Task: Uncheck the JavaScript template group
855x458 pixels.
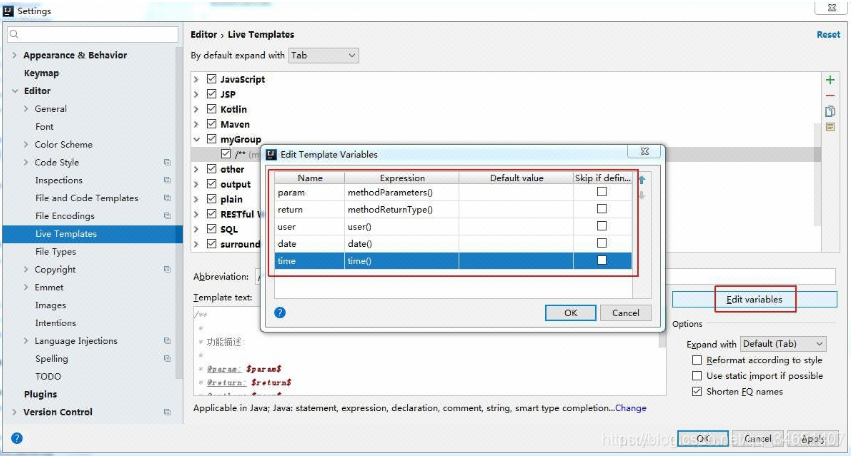Action: (212, 79)
